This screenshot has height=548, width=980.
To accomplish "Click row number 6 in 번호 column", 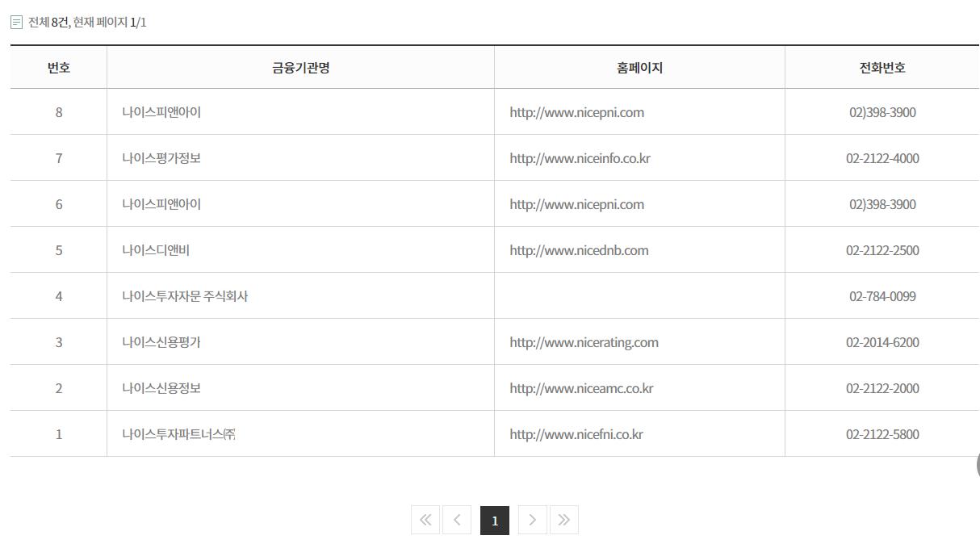I will click(x=58, y=204).
